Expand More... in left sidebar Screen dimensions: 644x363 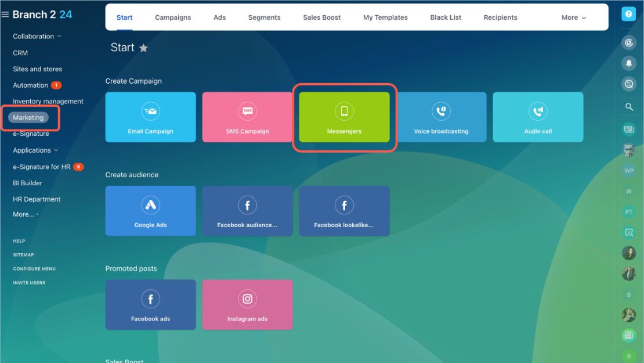[26, 214]
